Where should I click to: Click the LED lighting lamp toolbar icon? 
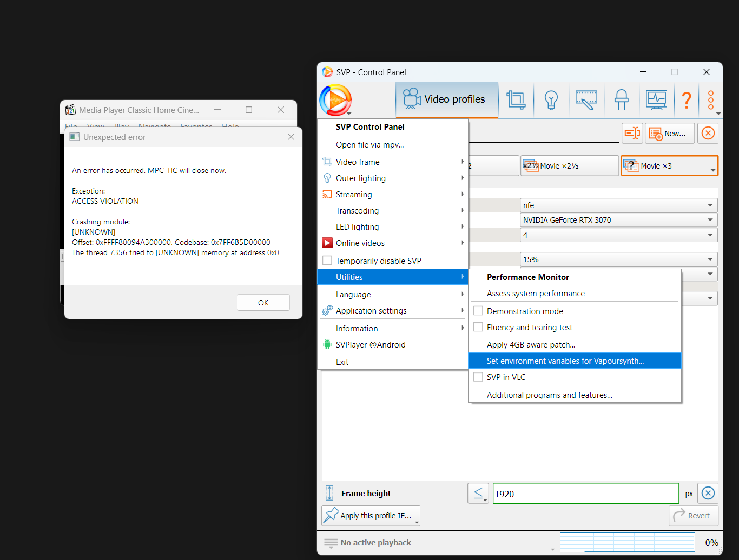[621, 100]
